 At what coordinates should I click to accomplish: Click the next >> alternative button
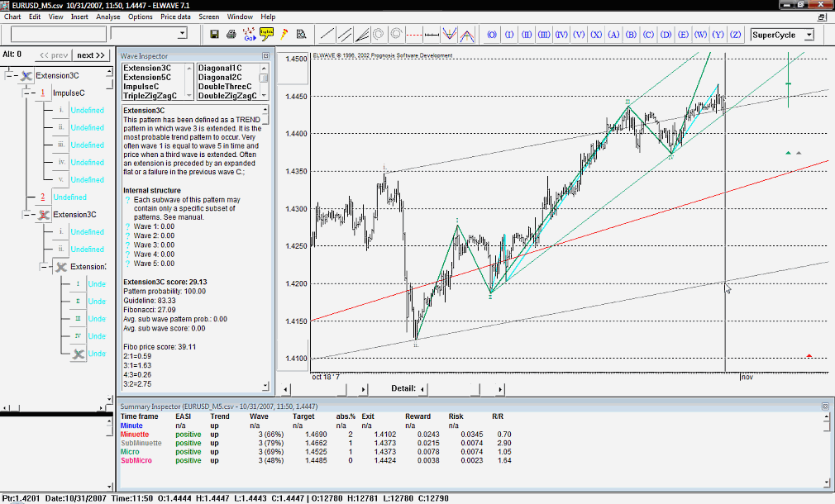coord(91,55)
